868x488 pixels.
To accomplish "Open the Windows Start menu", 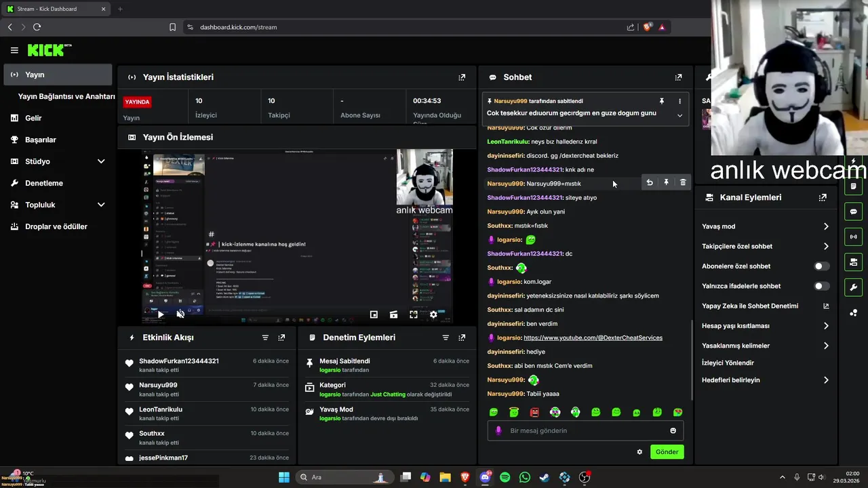I will [x=284, y=477].
